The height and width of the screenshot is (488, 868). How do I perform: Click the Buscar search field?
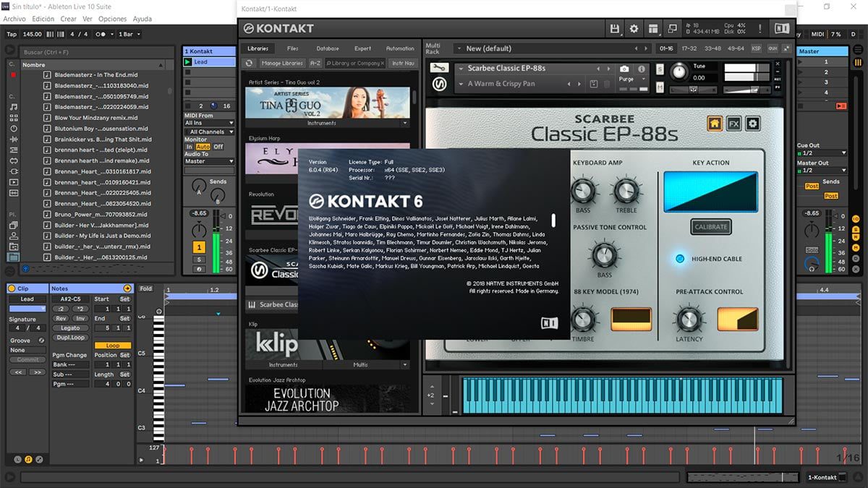[98, 52]
